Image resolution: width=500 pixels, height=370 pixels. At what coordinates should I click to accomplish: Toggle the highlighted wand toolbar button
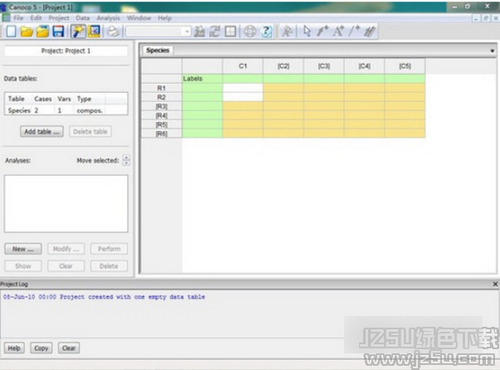(x=78, y=31)
